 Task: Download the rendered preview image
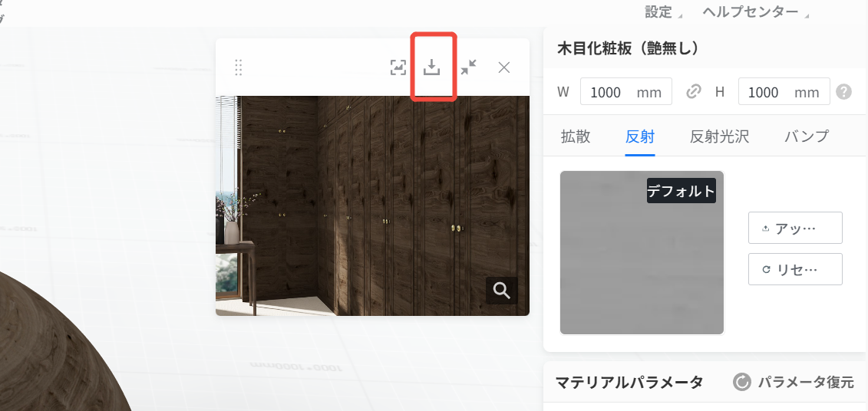click(x=432, y=67)
